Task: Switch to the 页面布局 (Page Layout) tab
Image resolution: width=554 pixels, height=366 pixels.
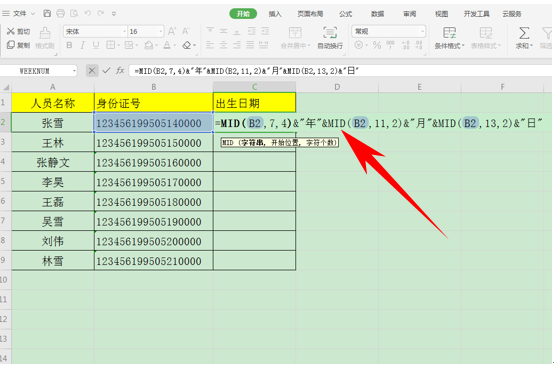Action: (x=310, y=14)
